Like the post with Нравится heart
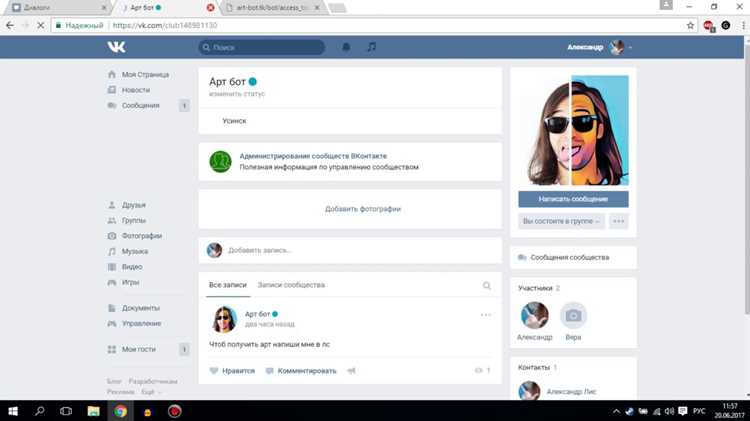Screen dimensions: 750x421 232,371
